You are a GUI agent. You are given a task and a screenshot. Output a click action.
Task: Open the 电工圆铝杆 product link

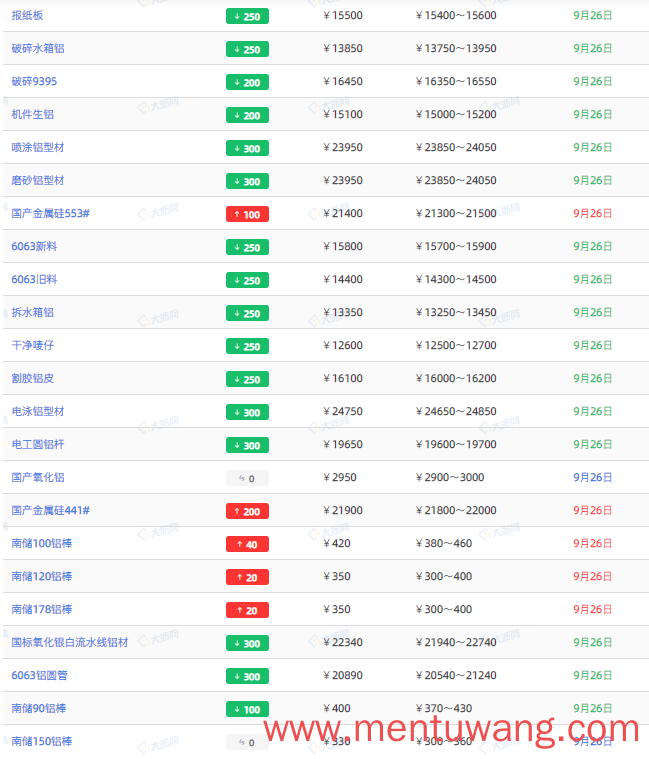coord(38,444)
